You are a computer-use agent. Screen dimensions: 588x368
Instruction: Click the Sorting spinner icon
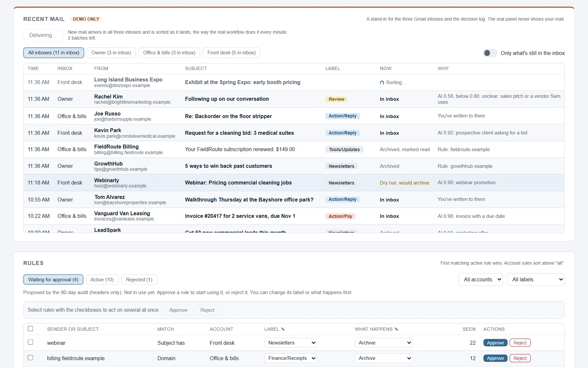click(x=382, y=82)
